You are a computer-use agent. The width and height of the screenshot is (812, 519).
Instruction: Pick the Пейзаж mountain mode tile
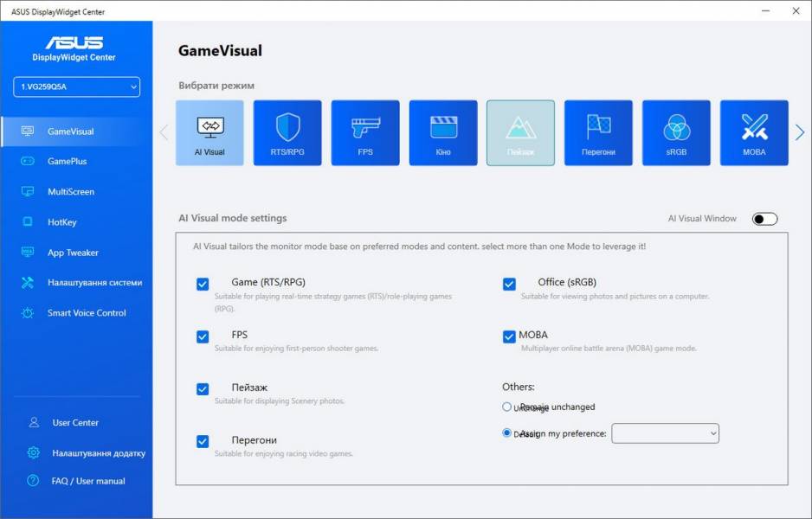[x=520, y=132]
